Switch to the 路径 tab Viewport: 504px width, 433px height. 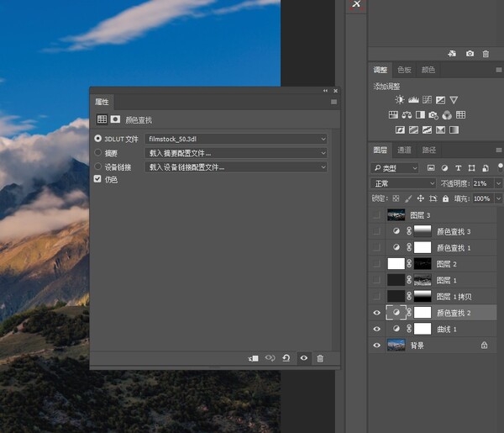[x=428, y=150]
